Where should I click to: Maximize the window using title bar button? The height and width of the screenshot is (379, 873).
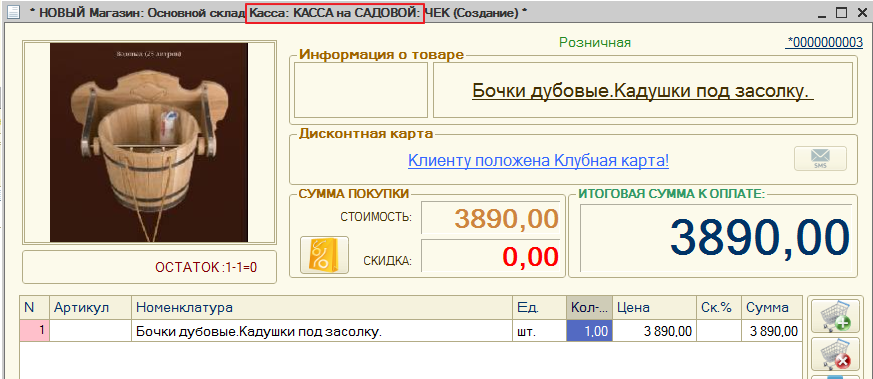point(841,12)
